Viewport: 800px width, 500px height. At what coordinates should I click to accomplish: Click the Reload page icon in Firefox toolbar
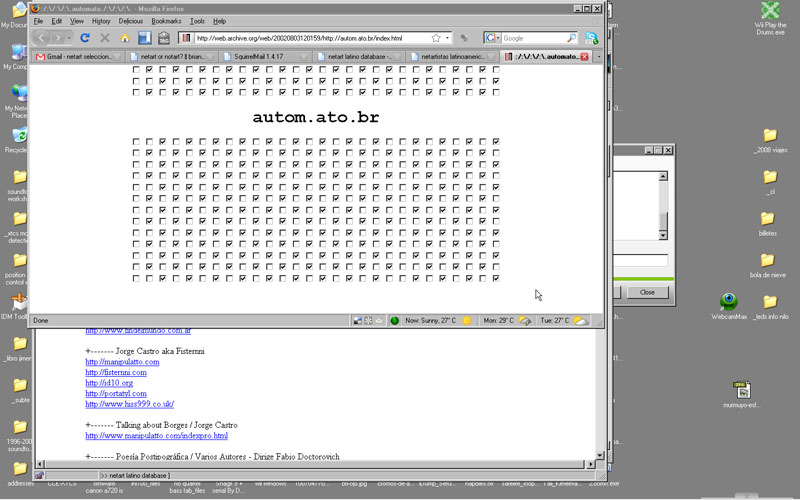coord(85,38)
